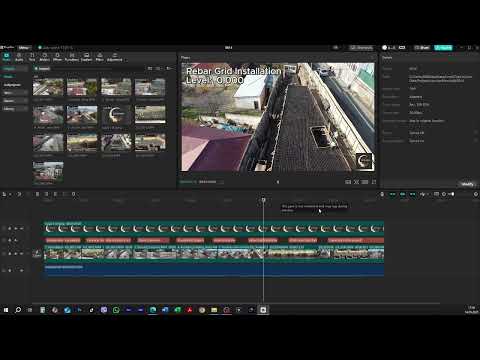Select the crescent logo media thumbnail
The image size is (480, 360).
(116, 115)
